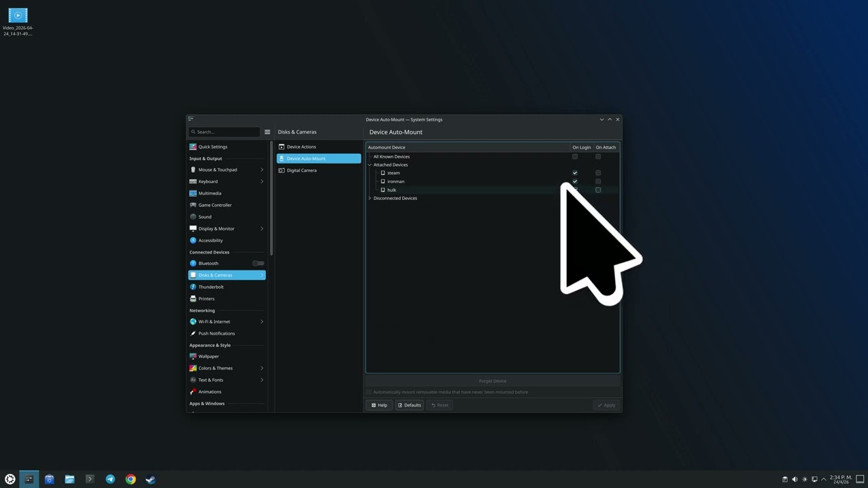Open Dolphin file manager from taskbar
The image size is (868, 488).
(69, 479)
